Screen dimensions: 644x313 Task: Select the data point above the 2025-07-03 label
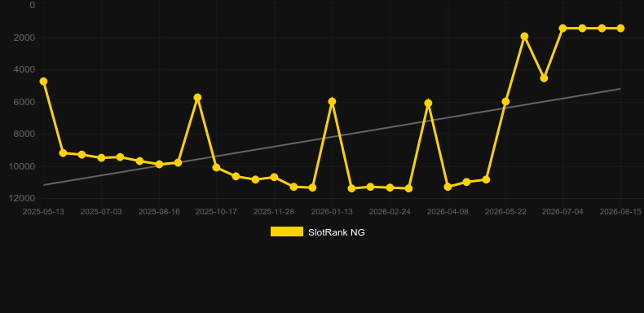point(101,158)
